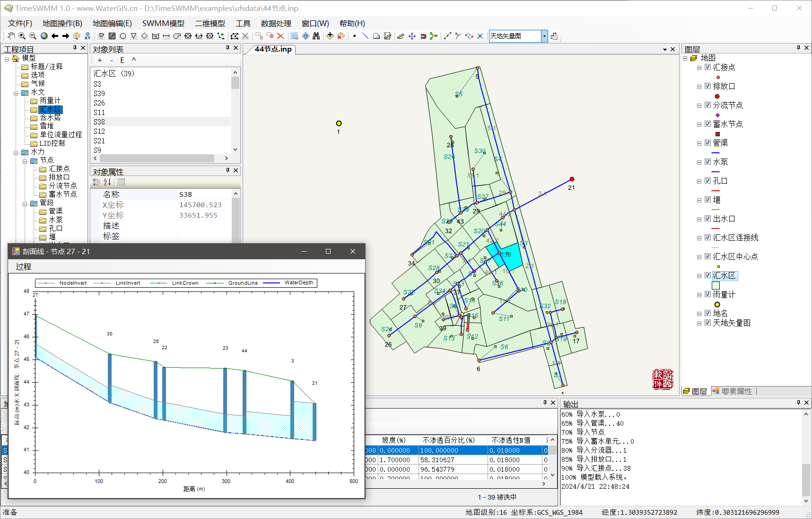Select S12 in the subcatchment list
The height and width of the screenshot is (519, 812).
pyautogui.click(x=99, y=132)
